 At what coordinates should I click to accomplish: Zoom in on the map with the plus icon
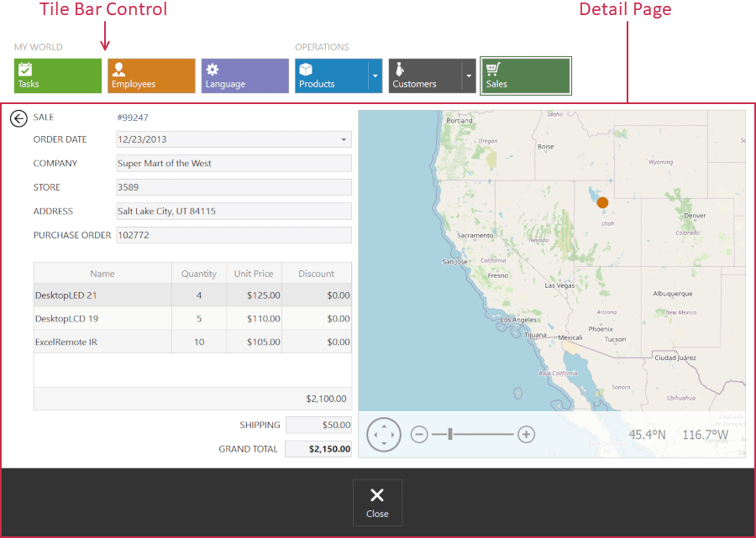[x=527, y=434]
